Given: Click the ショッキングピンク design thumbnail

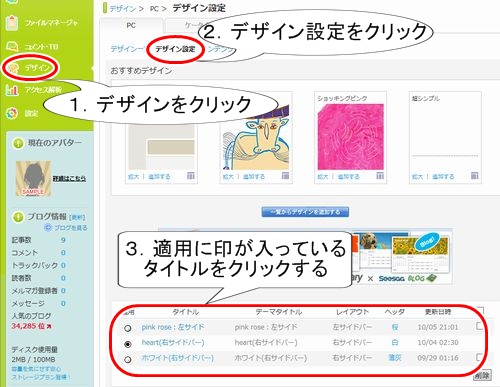Looking at the screenshot, I should coord(350,137).
